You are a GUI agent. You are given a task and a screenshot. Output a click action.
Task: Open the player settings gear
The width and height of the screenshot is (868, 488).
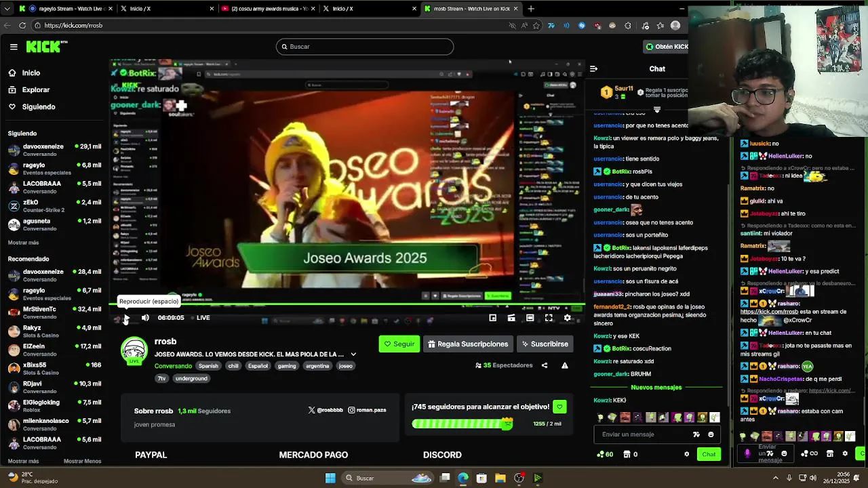coord(568,318)
